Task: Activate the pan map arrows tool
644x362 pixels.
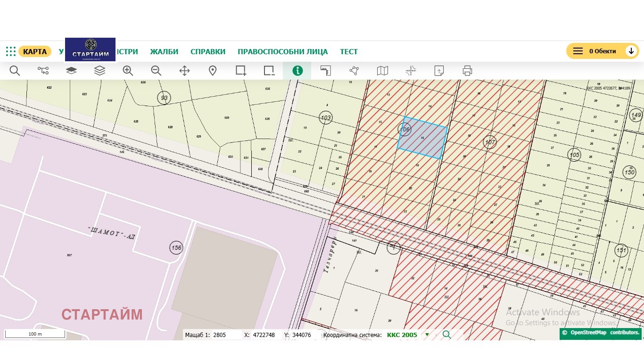Action: tap(184, 71)
